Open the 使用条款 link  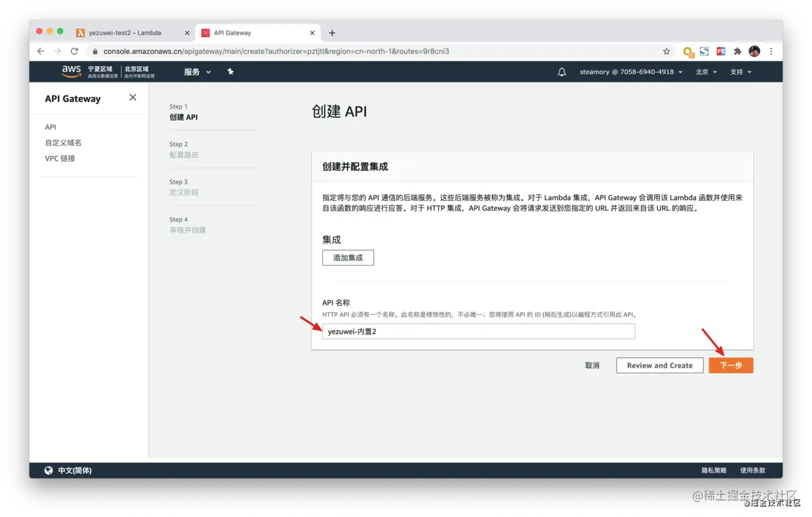[x=752, y=471]
